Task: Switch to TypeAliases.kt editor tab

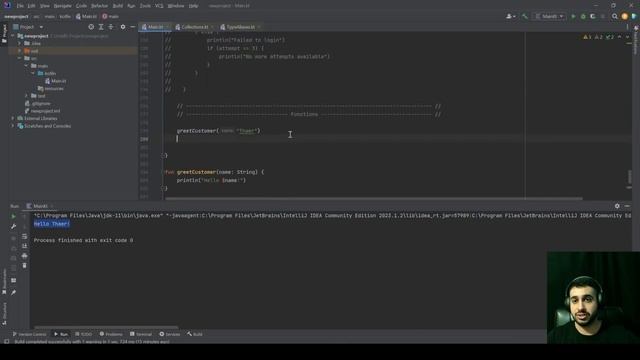Action: tap(240, 27)
